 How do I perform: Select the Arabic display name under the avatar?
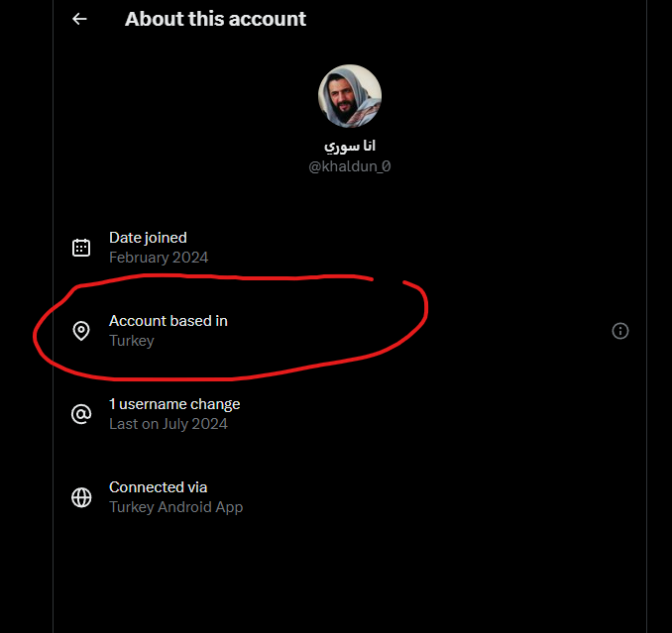[x=350, y=146]
